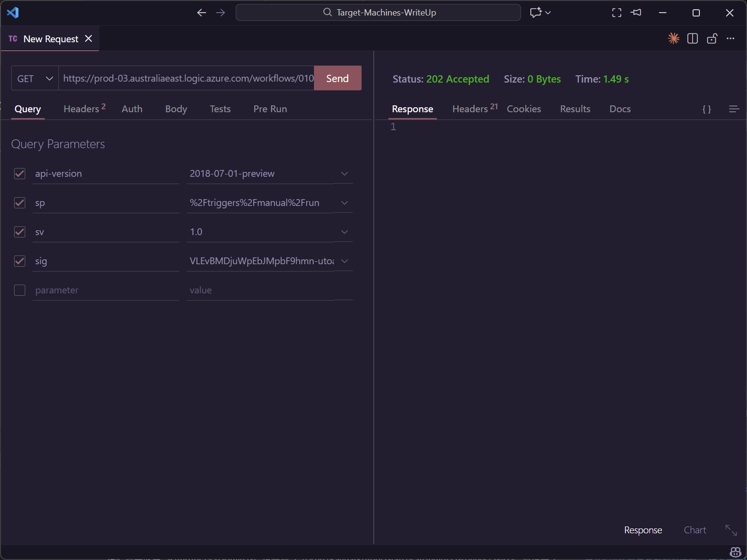Switch to Chart view at the bottom
This screenshot has width=747, height=560.
(x=695, y=530)
